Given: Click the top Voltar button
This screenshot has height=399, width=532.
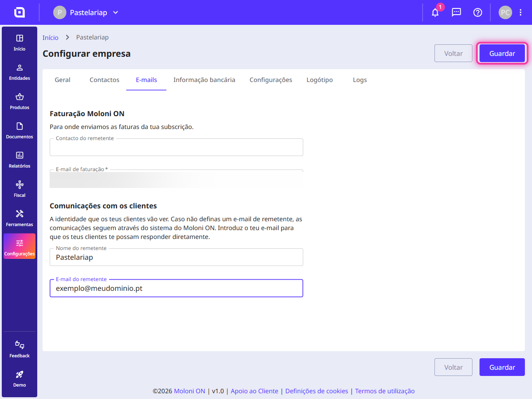Looking at the screenshot, I should click(454, 53).
